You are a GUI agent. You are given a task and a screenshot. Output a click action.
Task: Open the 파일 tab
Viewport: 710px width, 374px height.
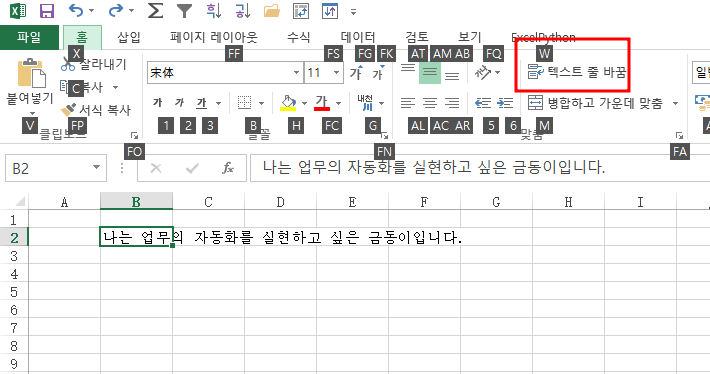[x=29, y=37]
